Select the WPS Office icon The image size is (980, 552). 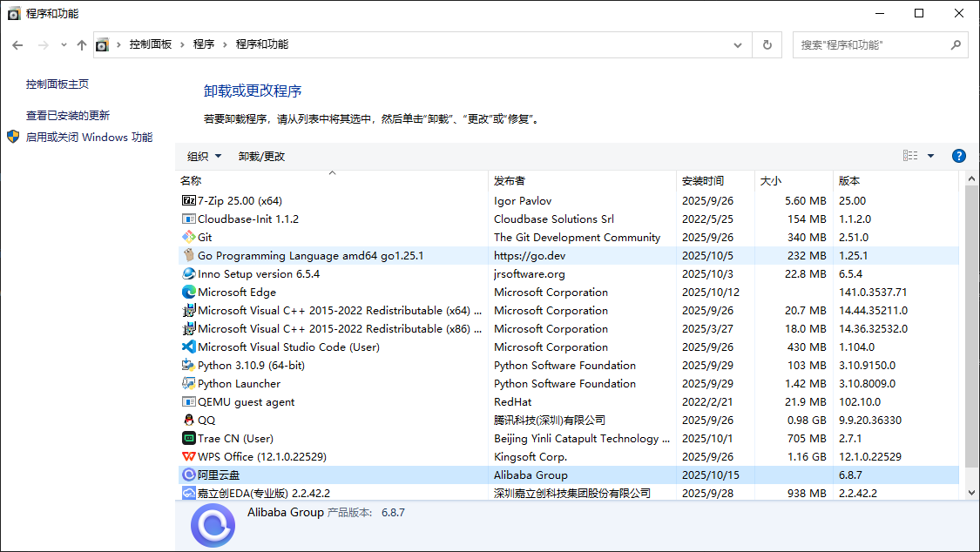coord(188,456)
